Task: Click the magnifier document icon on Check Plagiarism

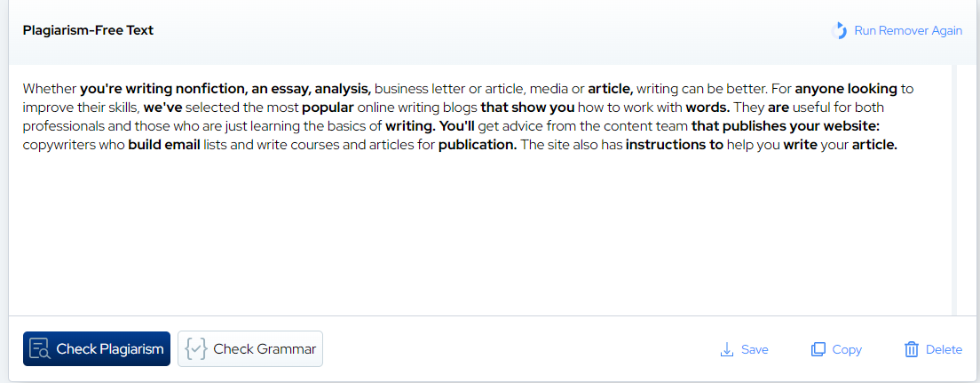Action: click(39, 348)
